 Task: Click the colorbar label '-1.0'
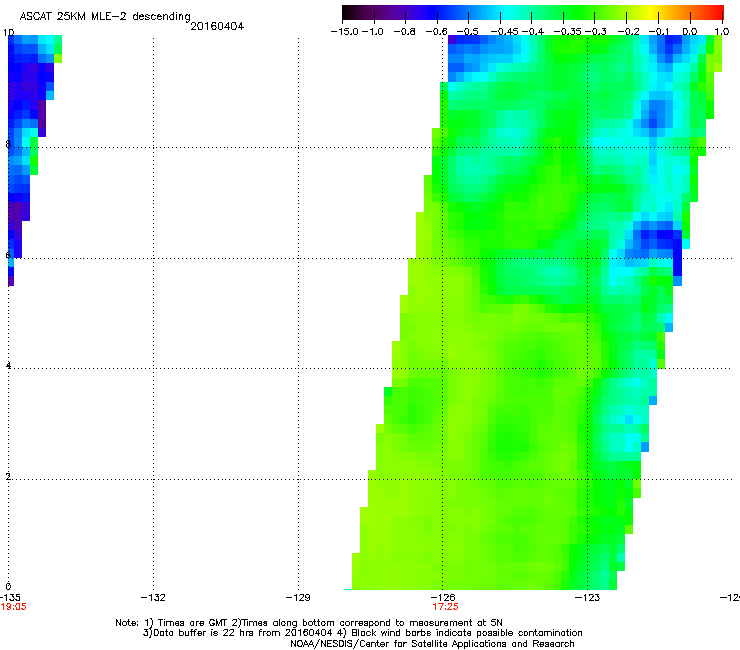[x=372, y=32]
